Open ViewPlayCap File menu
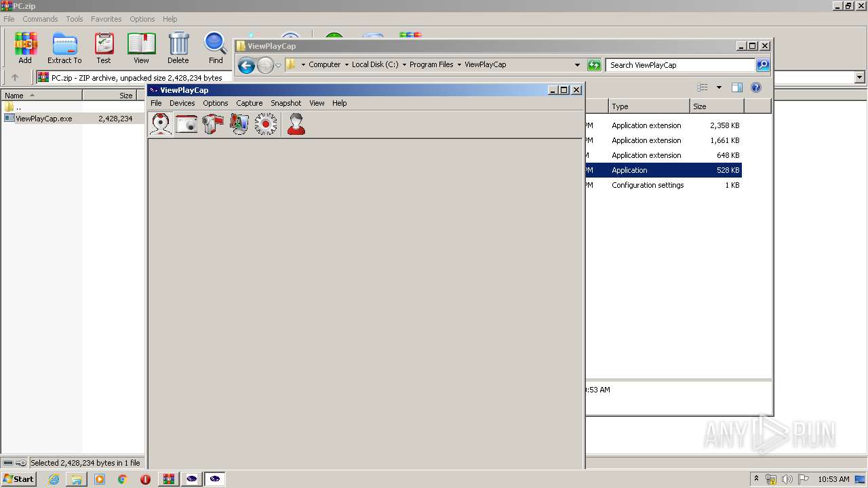Image resolution: width=868 pixels, height=488 pixels. (156, 103)
